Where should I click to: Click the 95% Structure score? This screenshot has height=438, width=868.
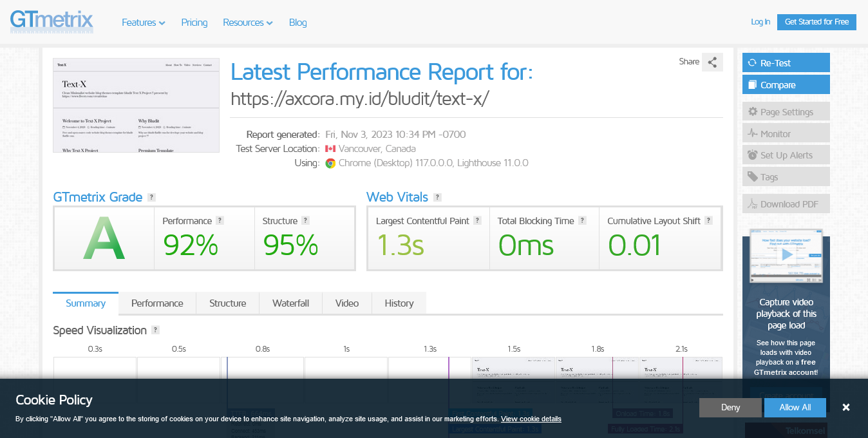point(290,245)
